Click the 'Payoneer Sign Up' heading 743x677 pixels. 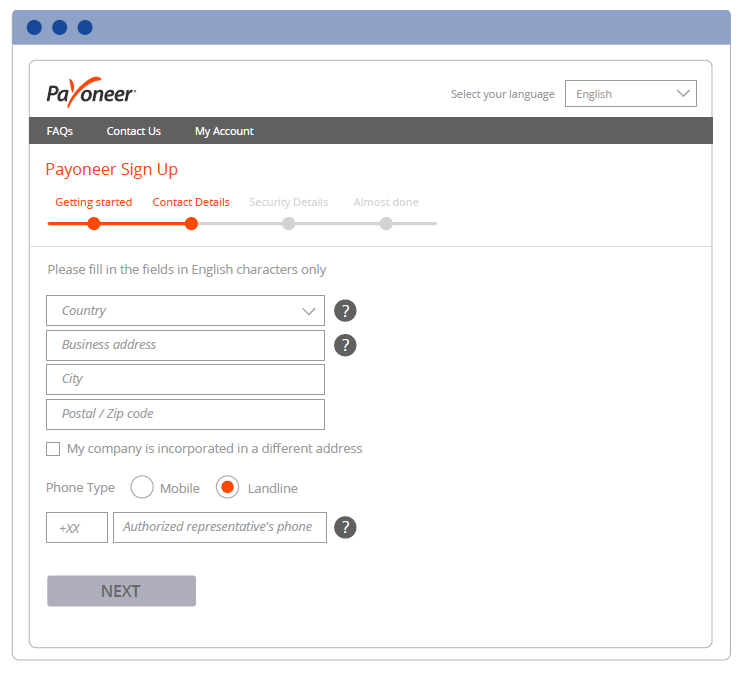point(111,170)
